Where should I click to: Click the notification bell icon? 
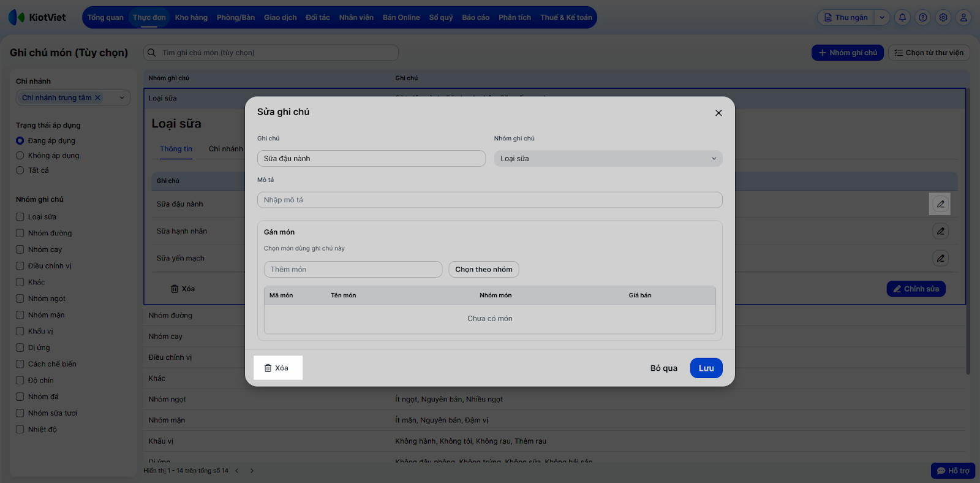click(902, 18)
